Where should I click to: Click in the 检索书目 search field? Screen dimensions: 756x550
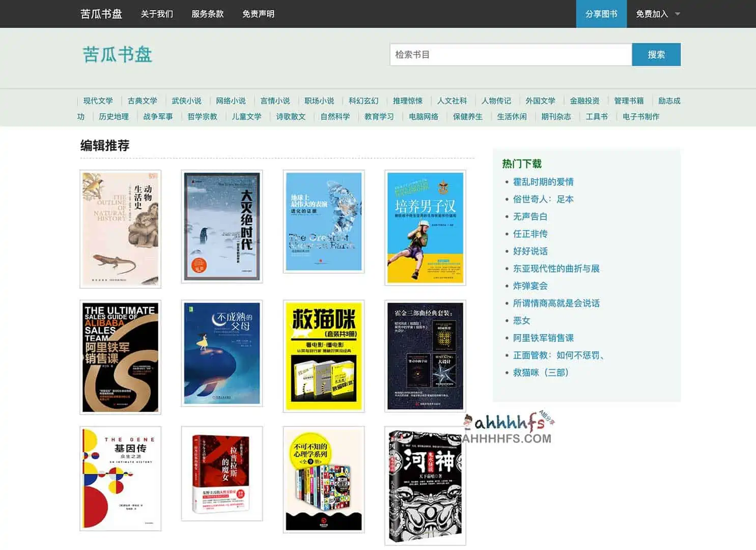click(509, 54)
